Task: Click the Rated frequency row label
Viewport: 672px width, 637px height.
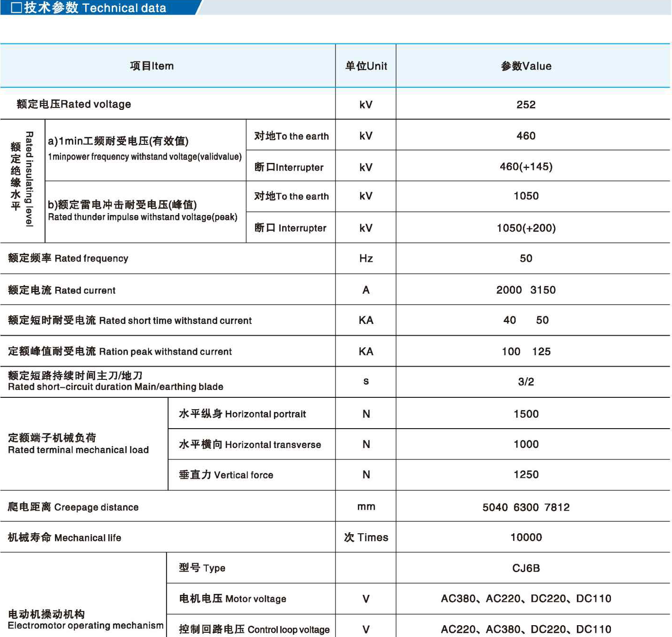Action: [68, 258]
